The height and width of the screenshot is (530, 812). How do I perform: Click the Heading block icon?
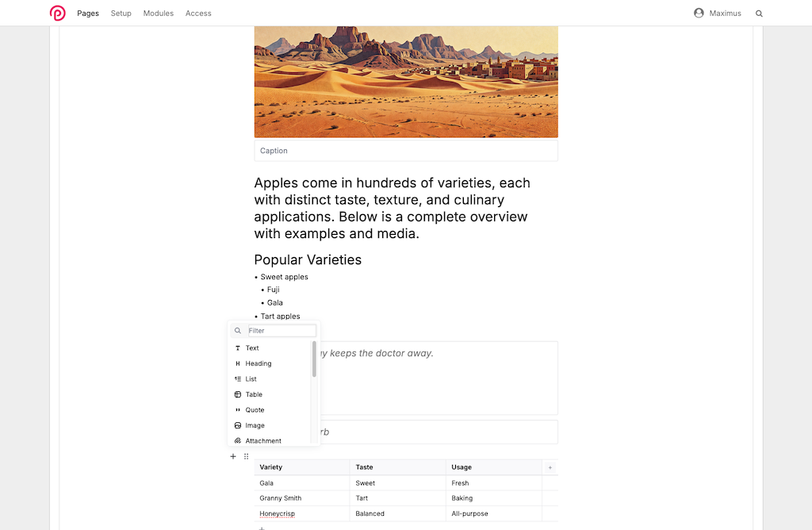[238, 363]
